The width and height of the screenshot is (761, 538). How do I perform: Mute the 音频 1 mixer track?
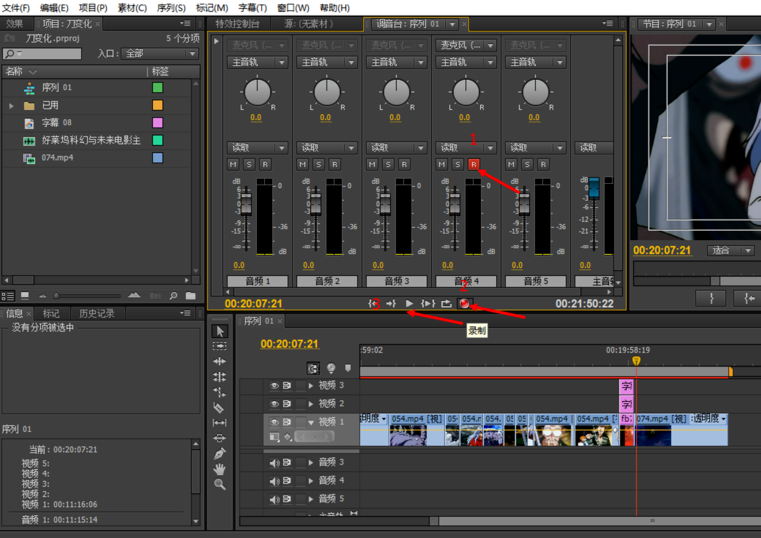coord(234,164)
